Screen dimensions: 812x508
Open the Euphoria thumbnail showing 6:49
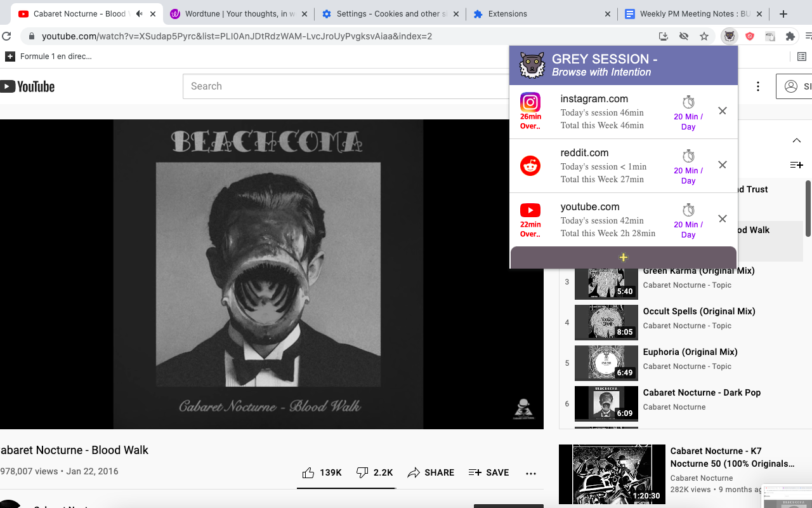[606, 363]
